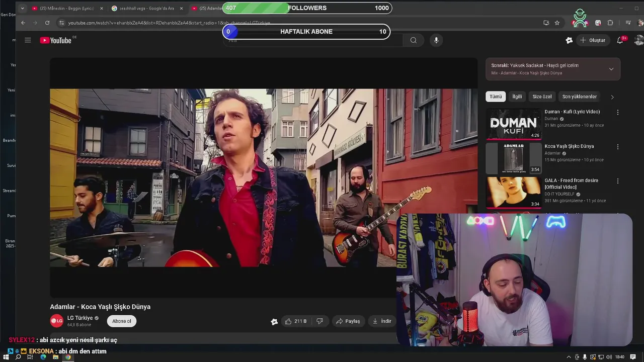Image resolution: width=644 pixels, height=362 pixels.
Task: Open the system tray volume icon
Action: coord(609,357)
